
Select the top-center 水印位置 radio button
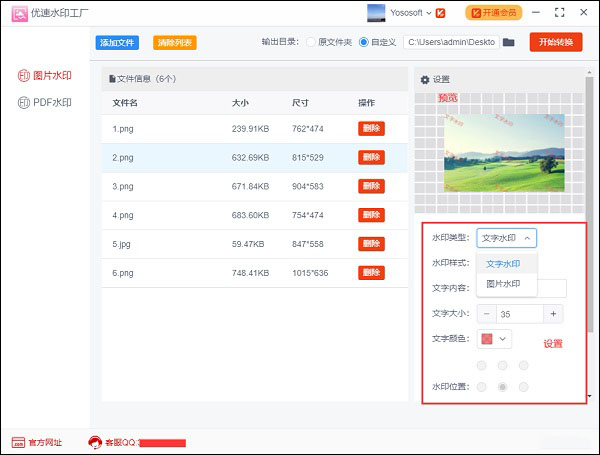(x=502, y=365)
